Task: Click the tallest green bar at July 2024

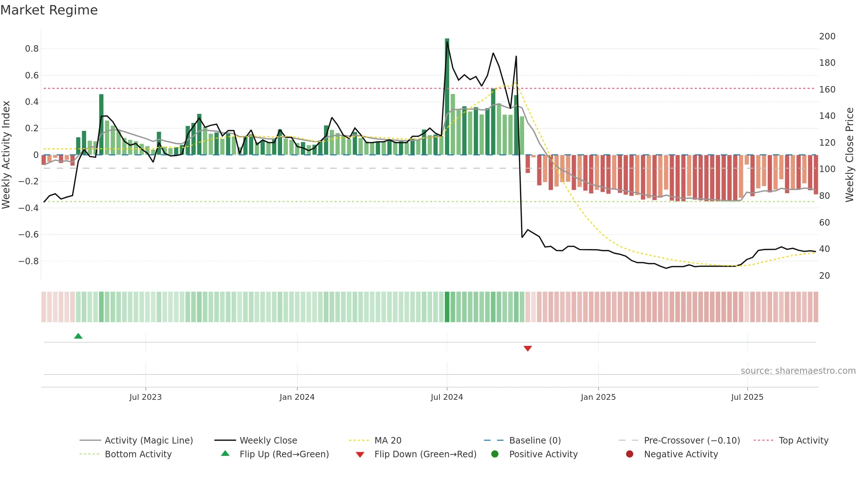Action: (x=447, y=97)
